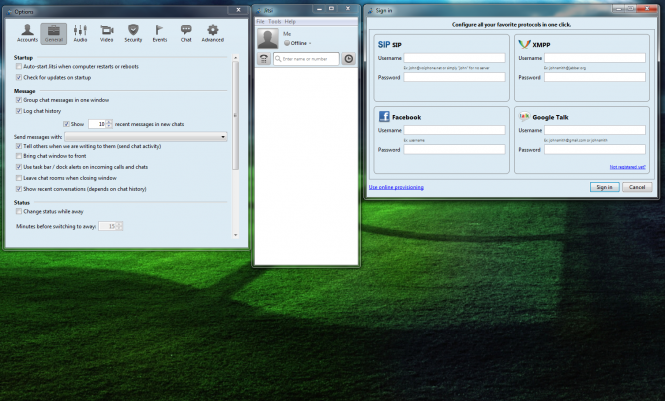
Task: Toggle Show recent messages checkbox
Action: [x=66, y=124]
